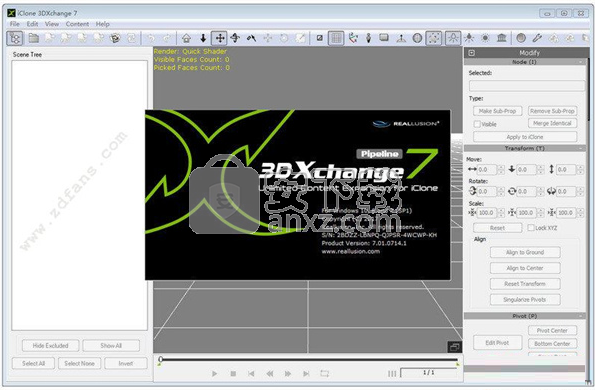Click the plumb-bob pin toolbar icon
The width and height of the screenshot is (595, 392).
(x=368, y=38)
